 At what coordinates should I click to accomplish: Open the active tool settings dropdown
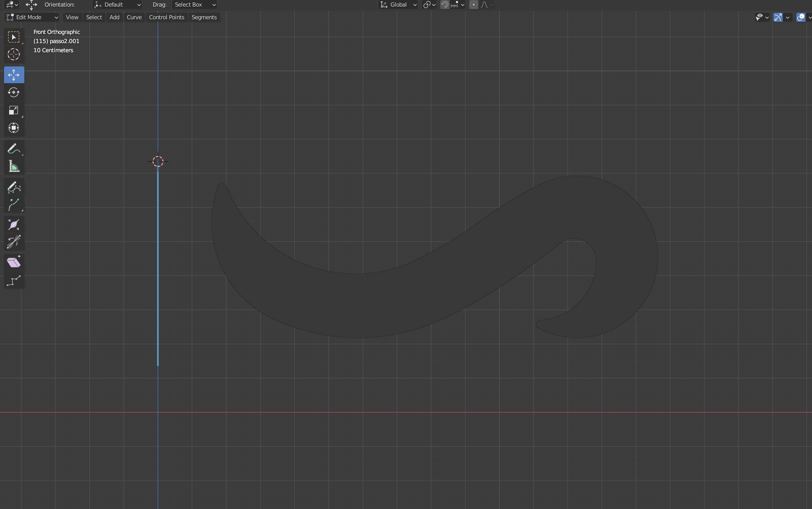[12, 5]
